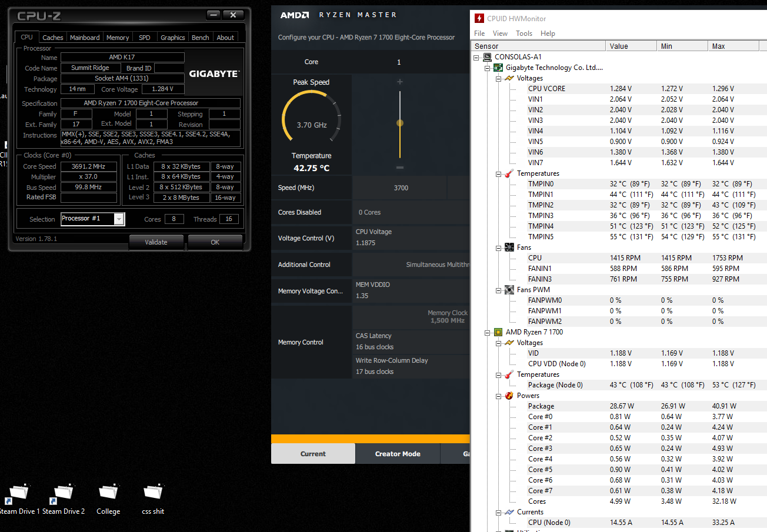Click the Currents wave icon in HWMonitor
Screen dimensions: 767x532
point(509,512)
